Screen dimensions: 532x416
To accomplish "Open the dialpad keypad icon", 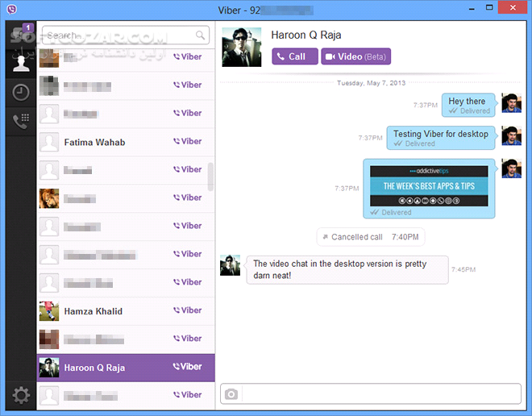I will (21, 121).
